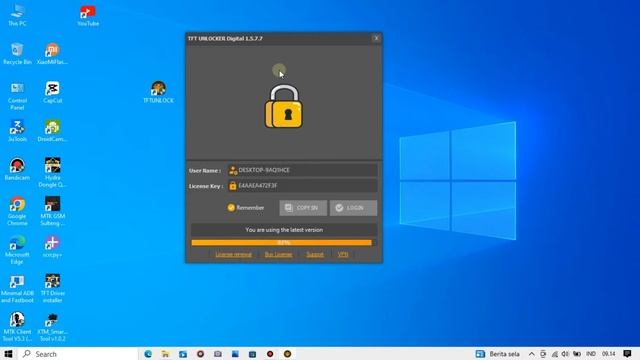Click the User Name input field
The image size is (640, 360).
pyautogui.click(x=302, y=170)
